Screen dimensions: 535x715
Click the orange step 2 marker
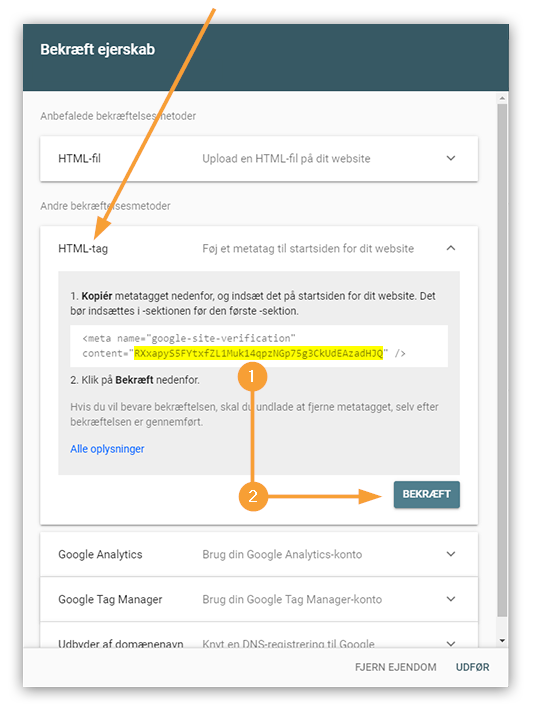pos(253,496)
